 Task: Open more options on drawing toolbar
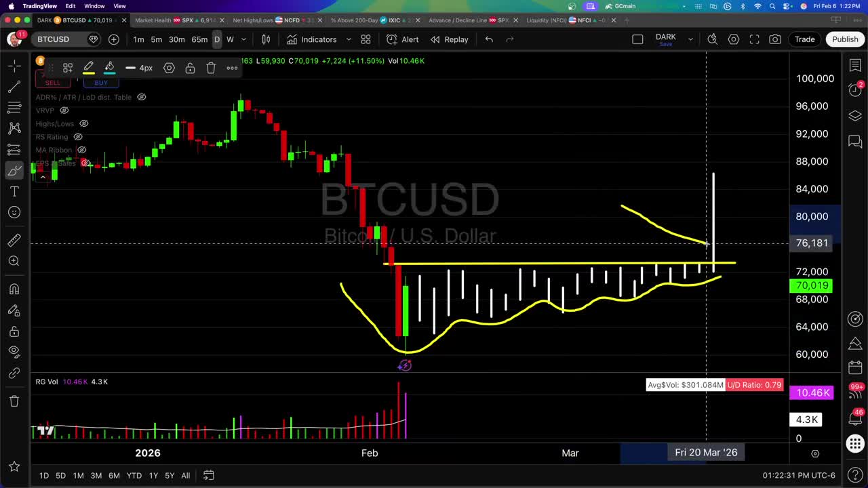232,68
